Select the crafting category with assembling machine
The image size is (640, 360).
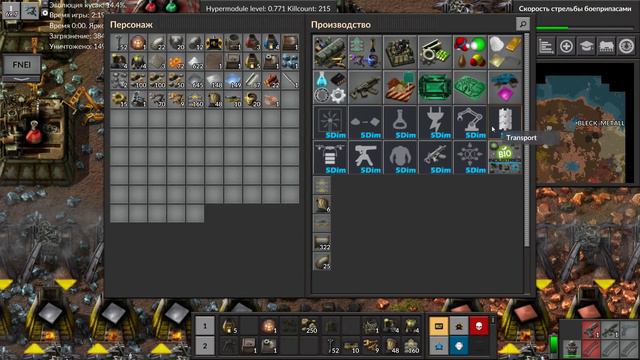tap(400, 52)
